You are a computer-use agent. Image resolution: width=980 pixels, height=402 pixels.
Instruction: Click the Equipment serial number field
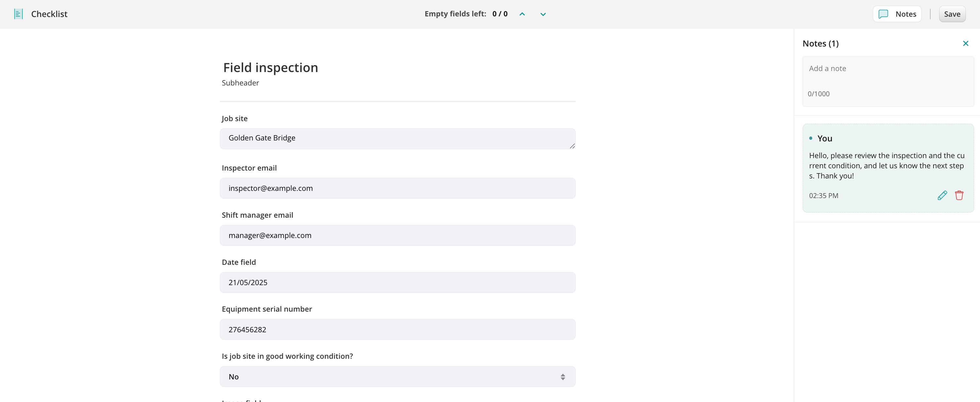pyautogui.click(x=397, y=329)
